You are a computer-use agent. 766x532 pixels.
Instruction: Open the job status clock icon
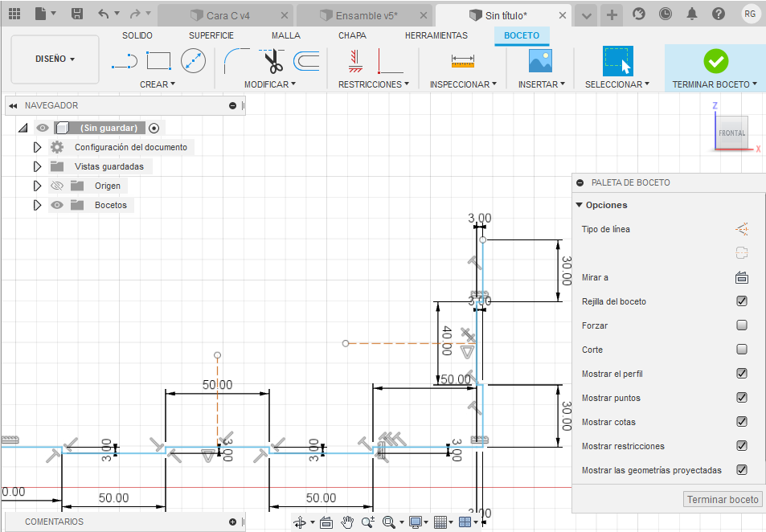pos(665,14)
